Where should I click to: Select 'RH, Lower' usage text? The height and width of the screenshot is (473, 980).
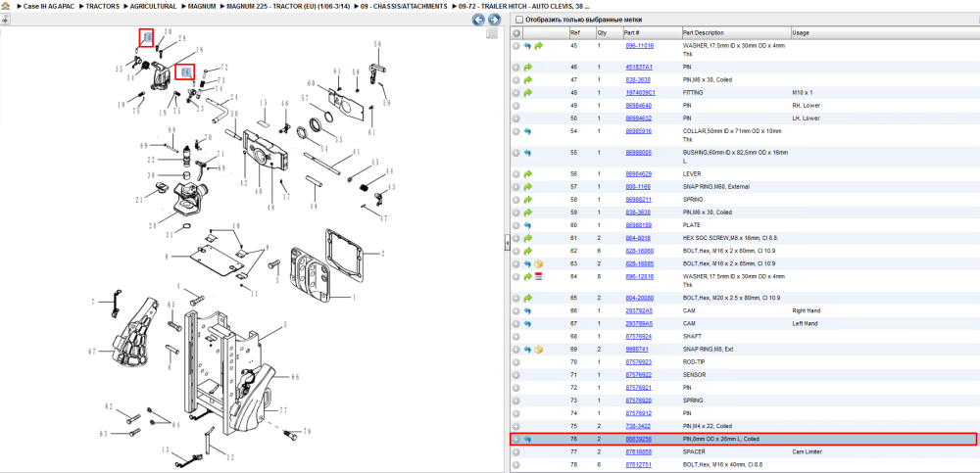806,106
